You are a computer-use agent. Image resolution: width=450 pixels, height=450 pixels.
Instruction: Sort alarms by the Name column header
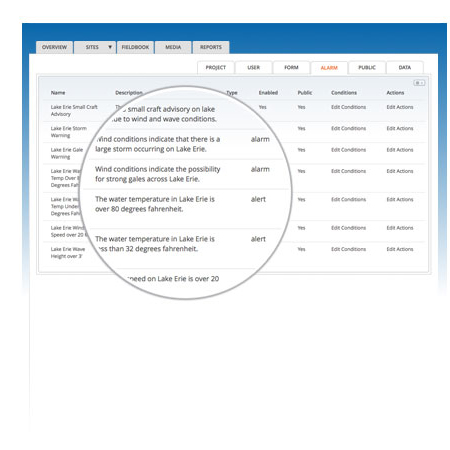click(x=58, y=93)
